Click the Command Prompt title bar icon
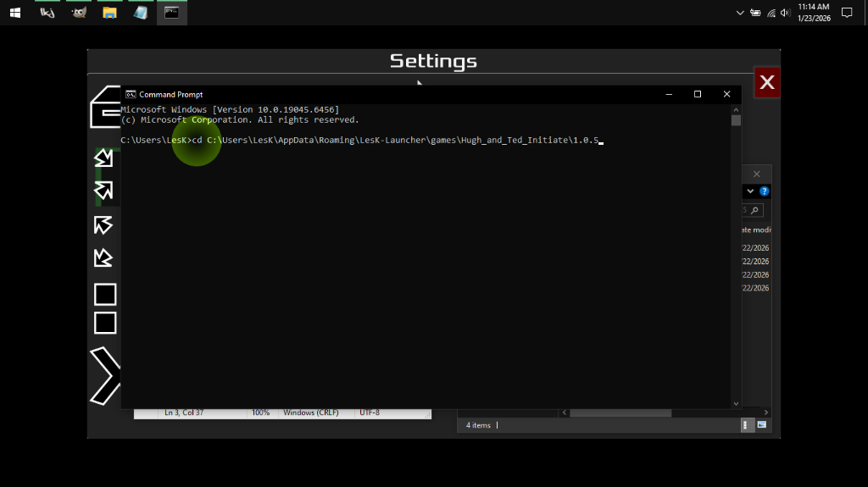 pos(131,94)
